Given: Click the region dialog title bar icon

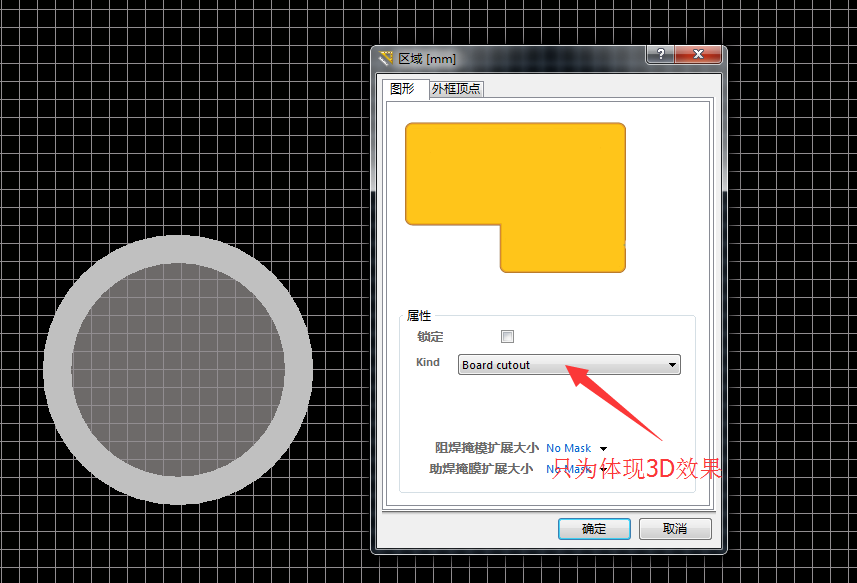Looking at the screenshot, I should [x=386, y=59].
